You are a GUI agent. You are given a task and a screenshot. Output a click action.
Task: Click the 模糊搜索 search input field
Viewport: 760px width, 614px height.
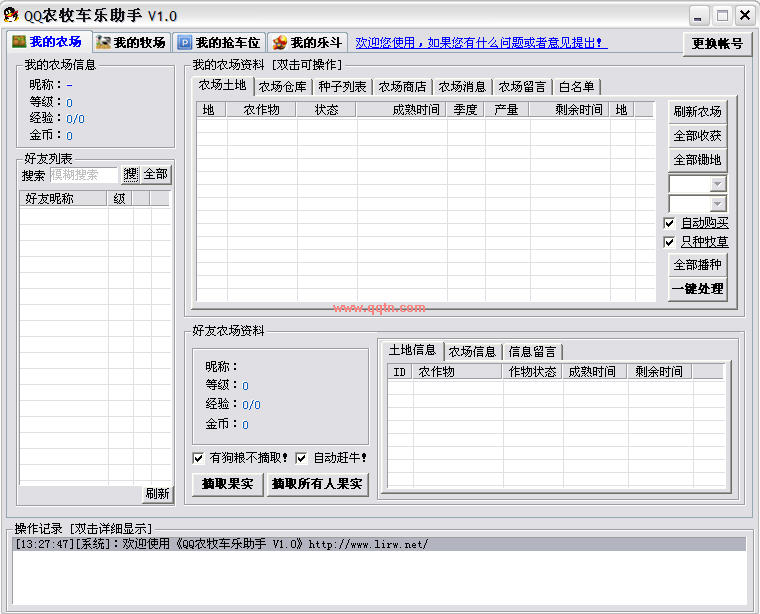tap(83, 174)
